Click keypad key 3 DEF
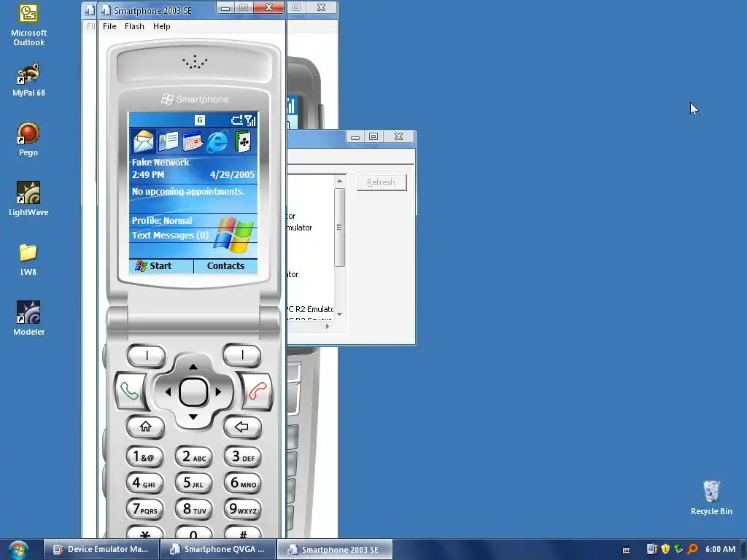 pyautogui.click(x=243, y=456)
